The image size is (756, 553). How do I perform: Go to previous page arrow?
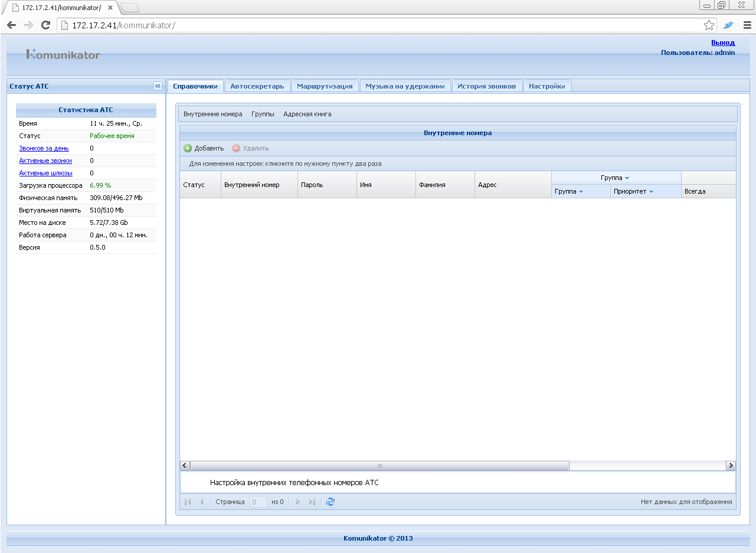201,502
